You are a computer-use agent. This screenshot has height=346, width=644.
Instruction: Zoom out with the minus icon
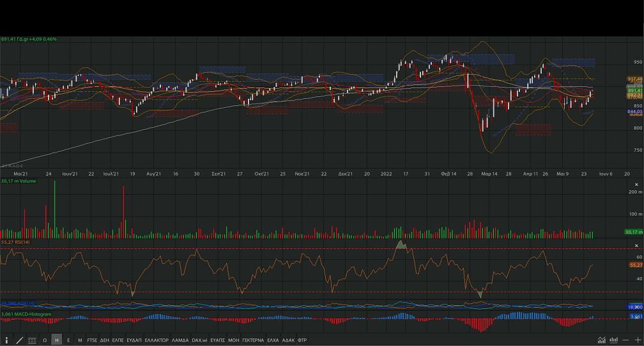click(627, 340)
